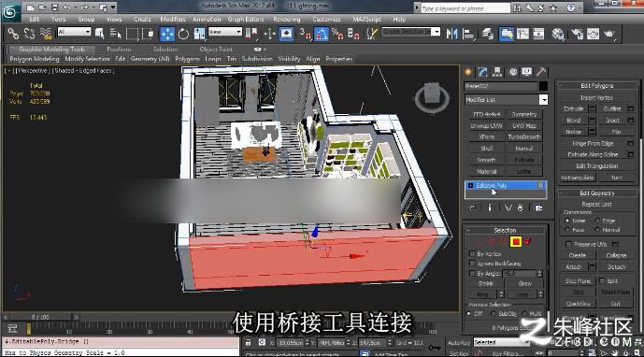644x357 pixels.
Task: Click the Unlink Selection icon
Action: [x=29, y=34]
